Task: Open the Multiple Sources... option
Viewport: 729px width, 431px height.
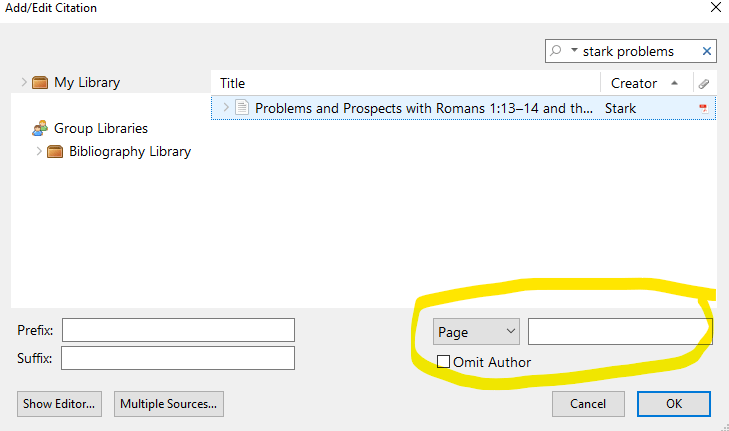Action: tap(169, 404)
